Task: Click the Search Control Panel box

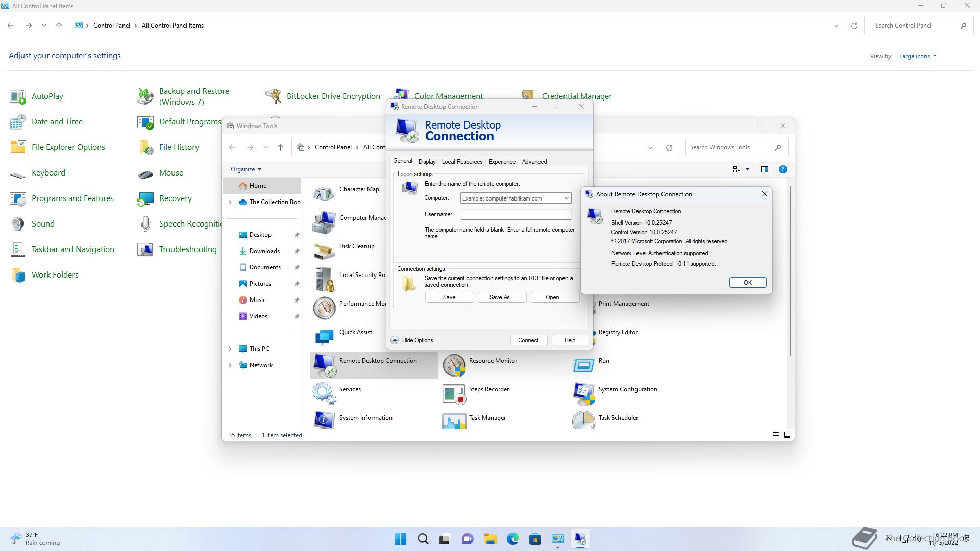Action: (x=921, y=26)
